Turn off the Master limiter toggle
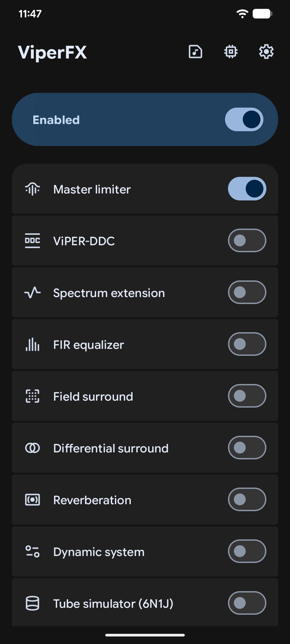The width and height of the screenshot is (290, 644). point(247,189)
